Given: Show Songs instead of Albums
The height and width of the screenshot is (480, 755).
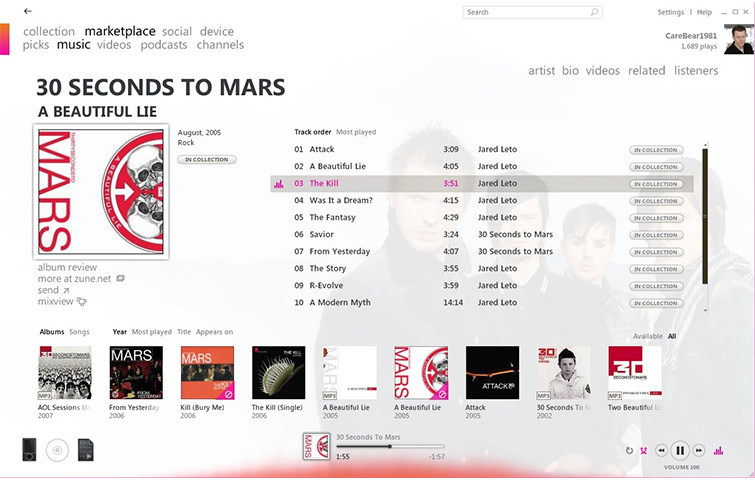Looking at the screenshot, I should 79,332.
